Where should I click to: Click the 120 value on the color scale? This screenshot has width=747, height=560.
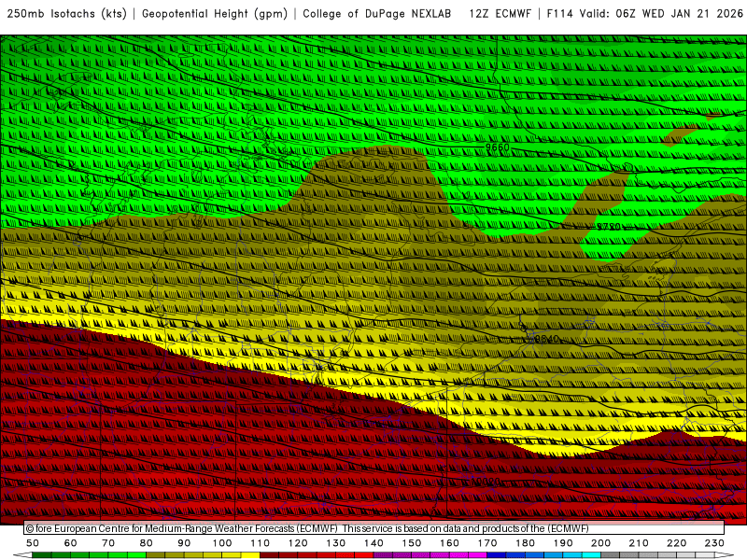pyautogui.click(x=298, y=543)
